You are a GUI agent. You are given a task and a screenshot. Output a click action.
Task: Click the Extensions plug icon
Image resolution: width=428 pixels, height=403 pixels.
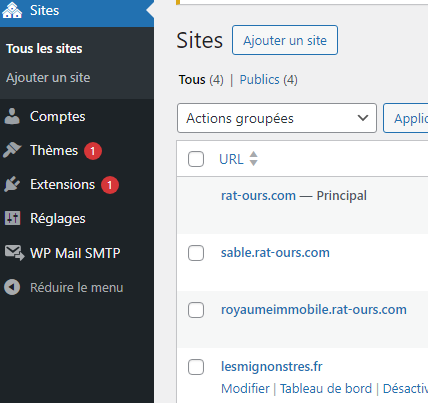12,184
